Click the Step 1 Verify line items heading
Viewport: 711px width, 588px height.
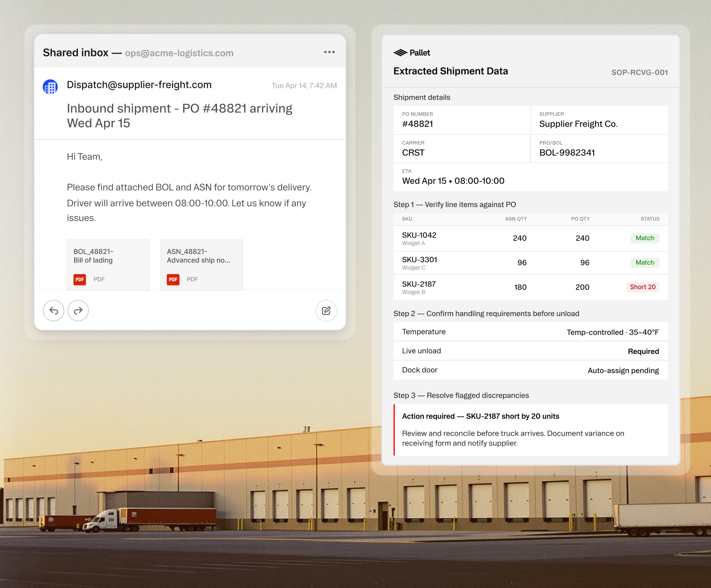[455, 205]
